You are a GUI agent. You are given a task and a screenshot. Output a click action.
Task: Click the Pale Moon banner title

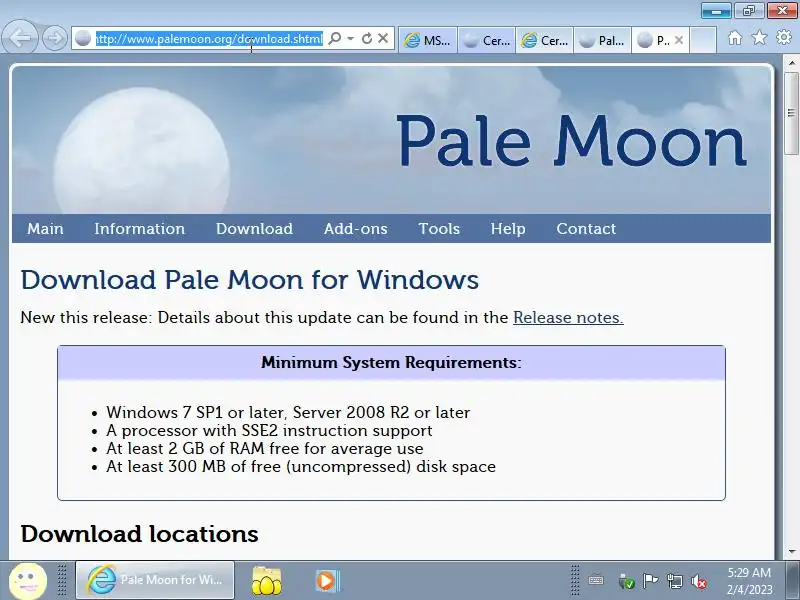point(571,141)
